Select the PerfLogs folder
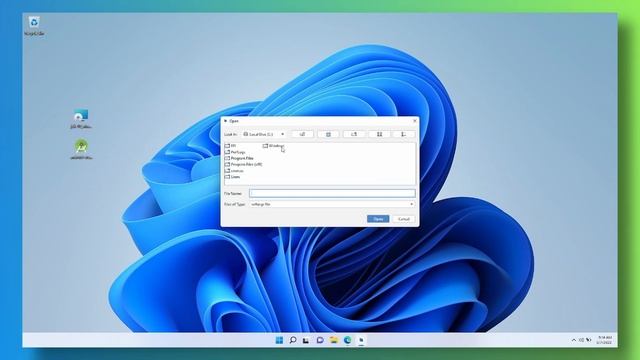The image size is (640, 360). click(235, 152)
